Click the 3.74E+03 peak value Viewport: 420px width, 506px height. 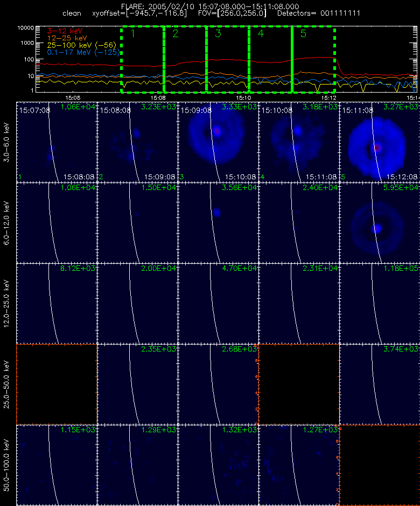click(x=401, y=349)
